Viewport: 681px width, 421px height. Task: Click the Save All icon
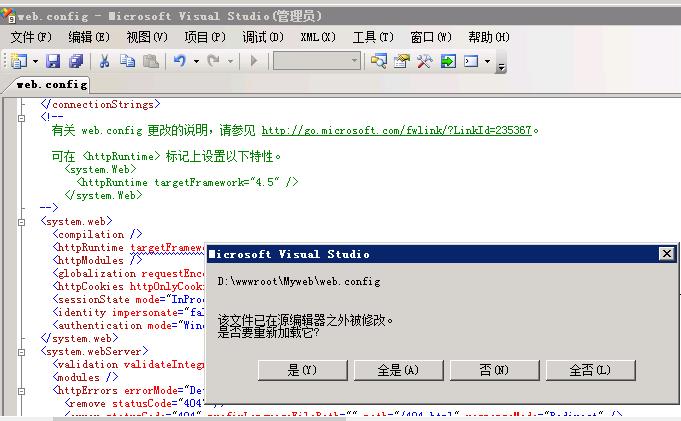[x=76, y=61]
